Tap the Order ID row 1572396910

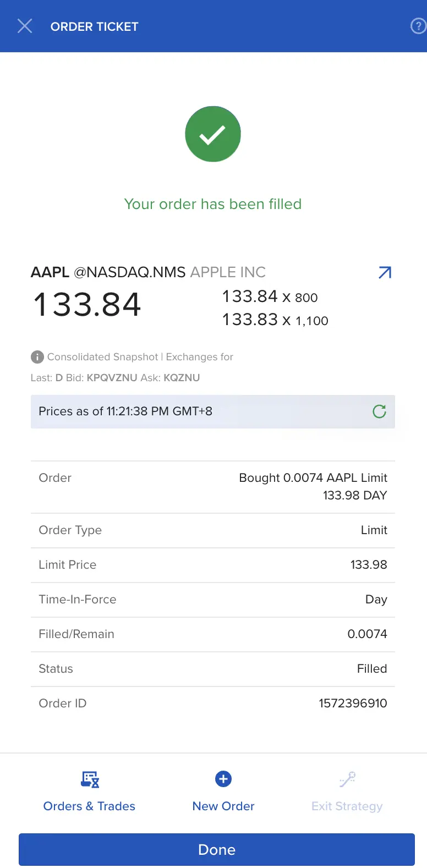(213, 704)
